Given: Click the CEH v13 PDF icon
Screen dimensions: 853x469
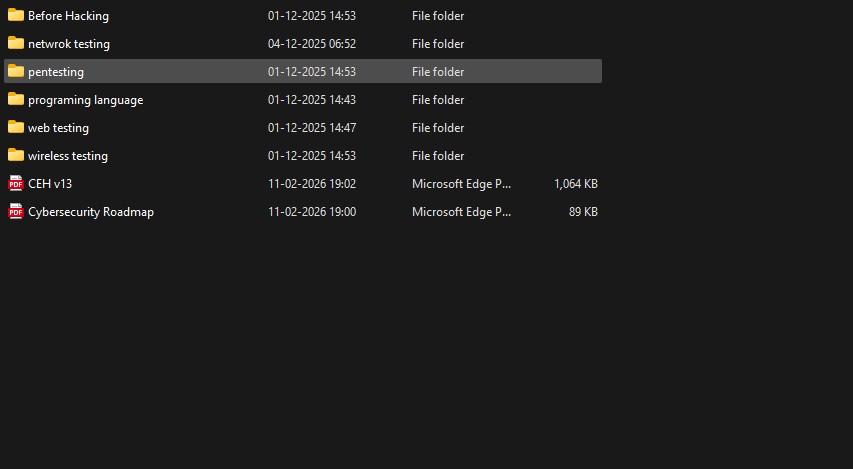Looking at the screenshot, I should click(x=16, y=184).
